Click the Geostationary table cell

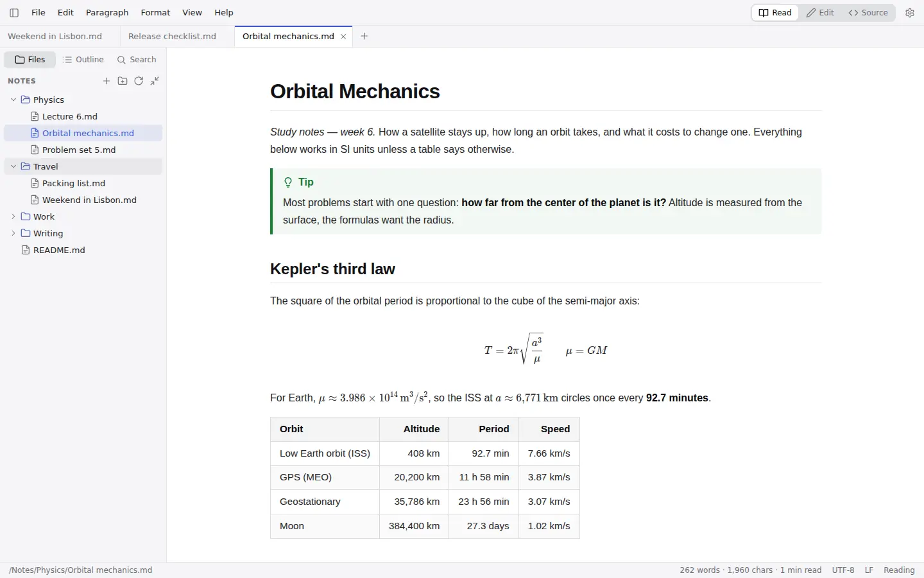(325, 502)
